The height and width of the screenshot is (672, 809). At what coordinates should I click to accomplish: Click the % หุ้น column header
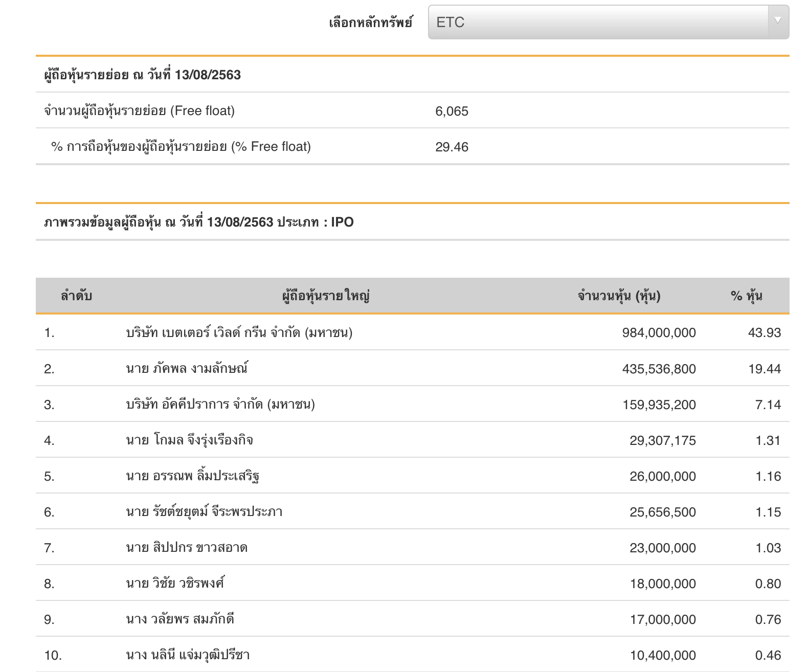pos(746,296)
